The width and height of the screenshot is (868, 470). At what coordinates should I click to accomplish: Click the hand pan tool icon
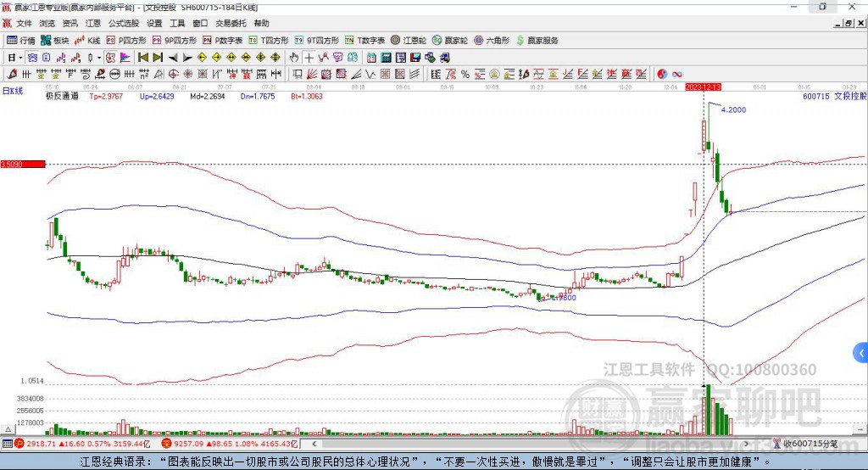pos(294,58)
